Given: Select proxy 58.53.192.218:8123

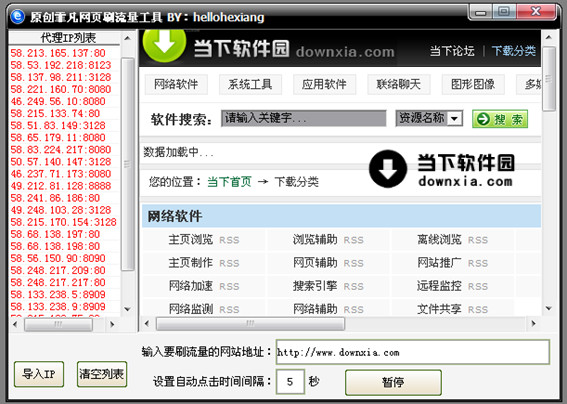Looking at the screenshot, I should pos(61,65).
